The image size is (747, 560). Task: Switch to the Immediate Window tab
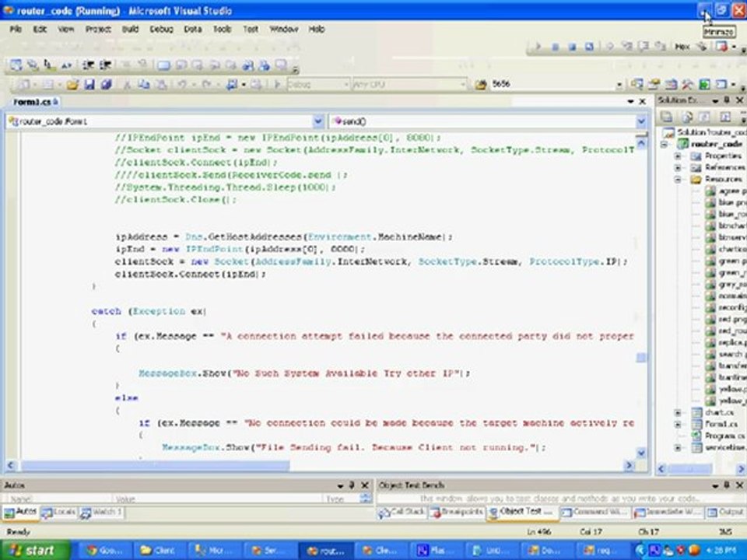(668, 513)
